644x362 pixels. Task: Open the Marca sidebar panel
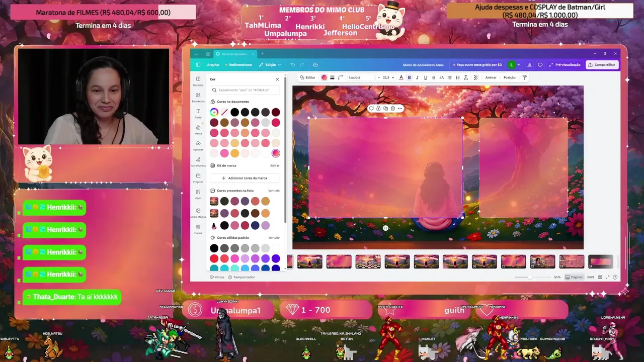click(198, 129)
